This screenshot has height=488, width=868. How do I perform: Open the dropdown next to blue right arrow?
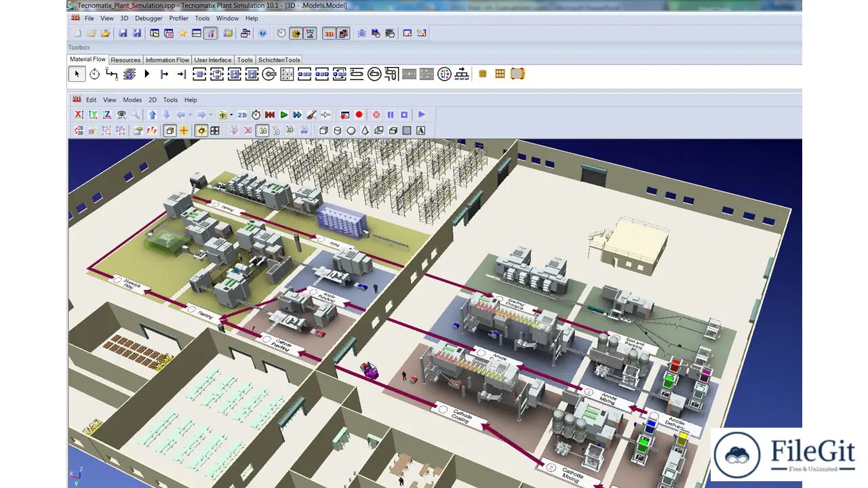pyautogui.click(x=211, y=115)
